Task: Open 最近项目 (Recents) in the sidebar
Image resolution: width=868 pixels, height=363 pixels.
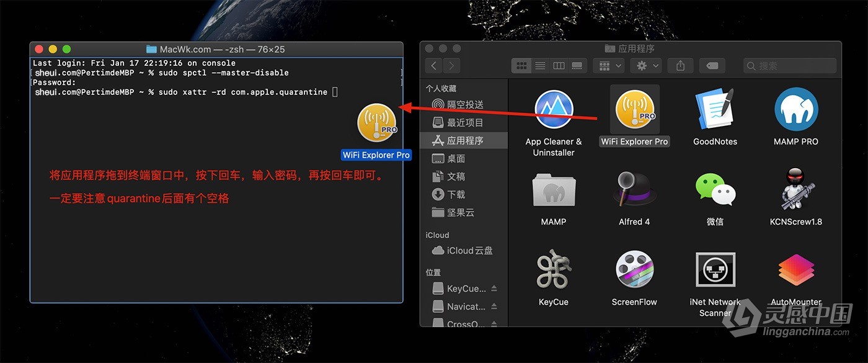Action: click(x=463, y=123)
